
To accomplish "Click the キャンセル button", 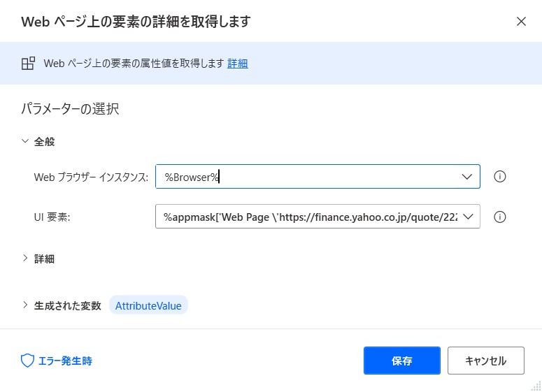I will [485, 361].
